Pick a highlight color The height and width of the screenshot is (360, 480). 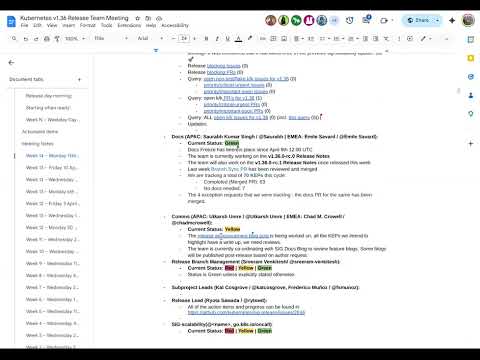point(249,39)
